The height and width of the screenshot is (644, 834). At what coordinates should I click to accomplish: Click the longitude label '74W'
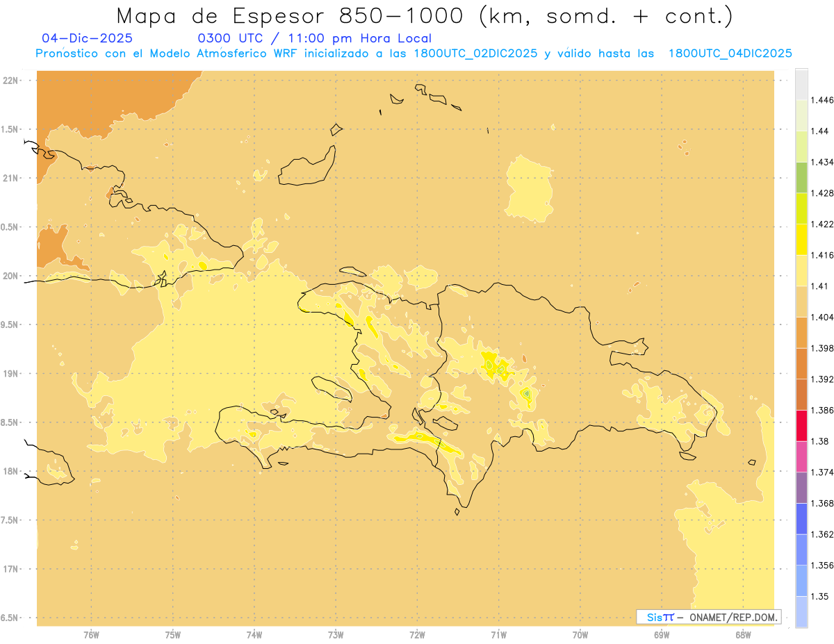[x=254, y=635]
